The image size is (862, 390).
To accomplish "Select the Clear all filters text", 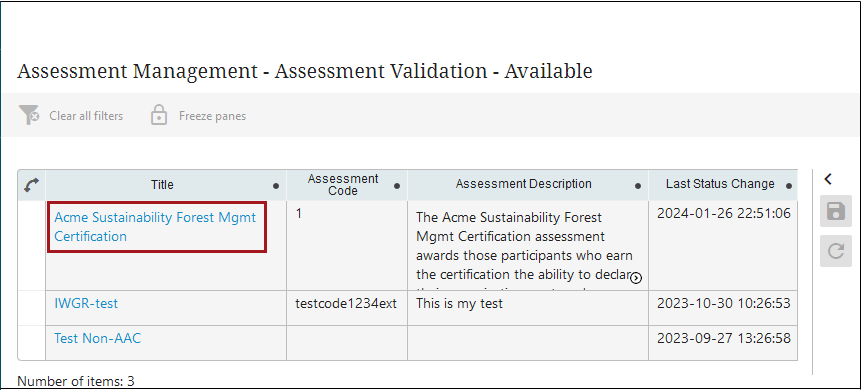I will click(86, 116).
